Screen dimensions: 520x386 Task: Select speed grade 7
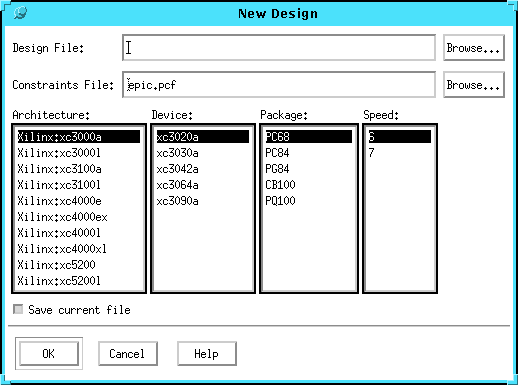[400, 153]
